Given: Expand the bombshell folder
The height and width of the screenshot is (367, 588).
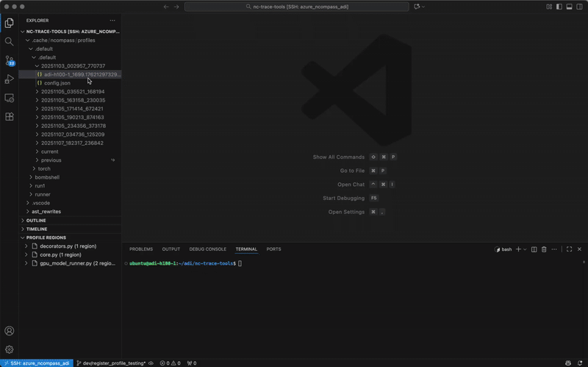Looking at the screenshot, I should pos(70,177).
